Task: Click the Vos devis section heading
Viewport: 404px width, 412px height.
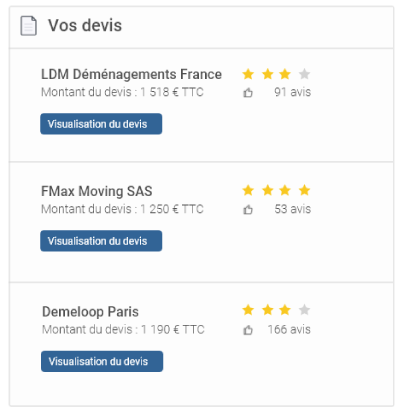Action: 85,25
